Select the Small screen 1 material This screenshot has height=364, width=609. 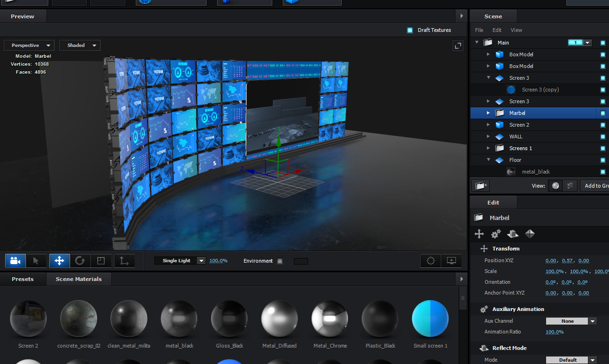click(x=430, y=319)
